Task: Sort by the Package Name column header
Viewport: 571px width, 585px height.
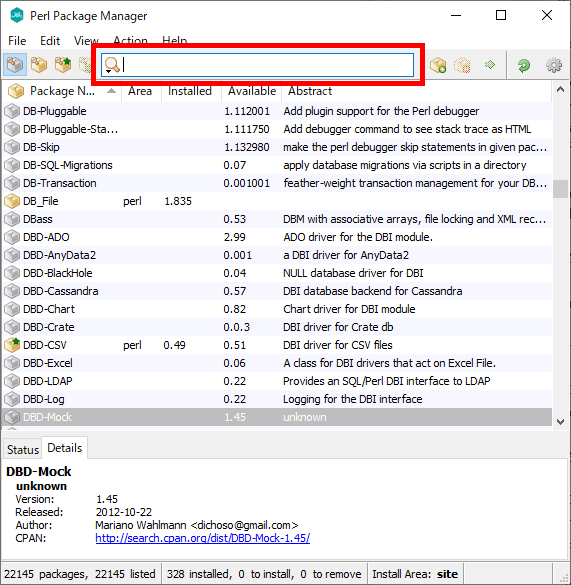Action: click(62, 91)
